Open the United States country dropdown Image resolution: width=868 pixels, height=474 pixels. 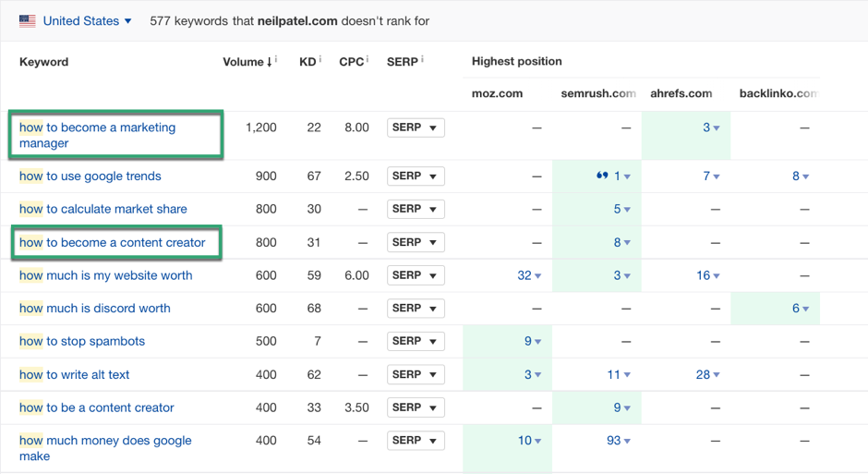click(87, 21)
